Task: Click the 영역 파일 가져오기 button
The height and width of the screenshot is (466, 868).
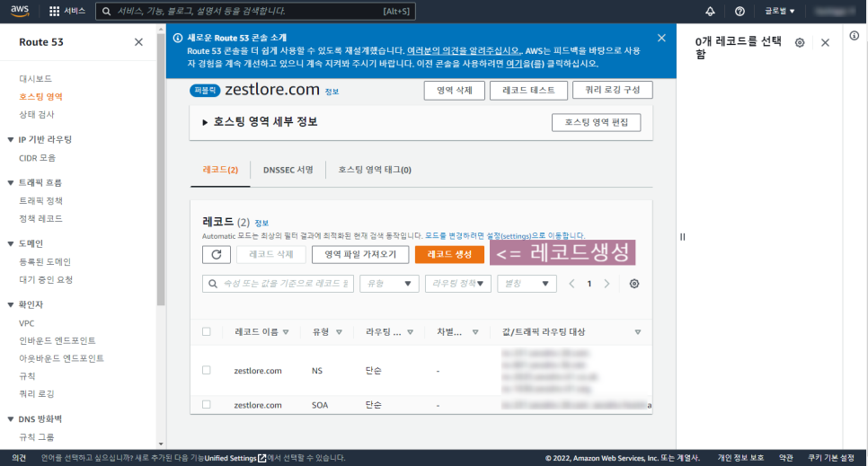Action: click(x=360, y=255)
